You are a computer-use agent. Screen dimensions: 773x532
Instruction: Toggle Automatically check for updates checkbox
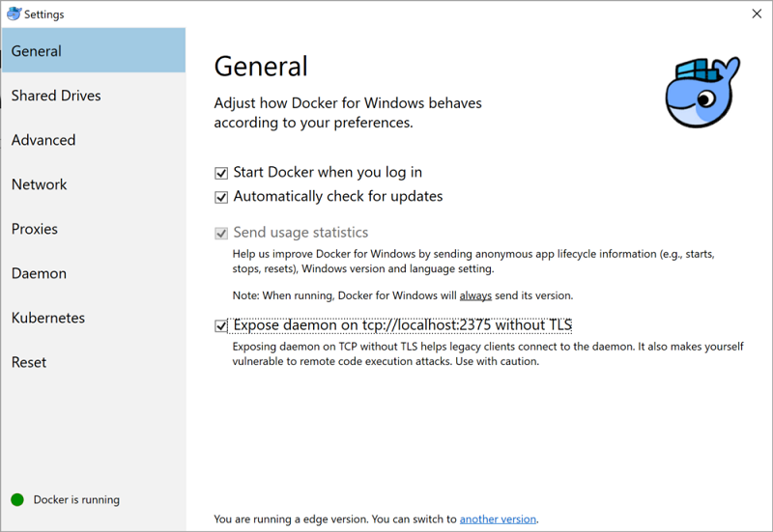point(221,197)
